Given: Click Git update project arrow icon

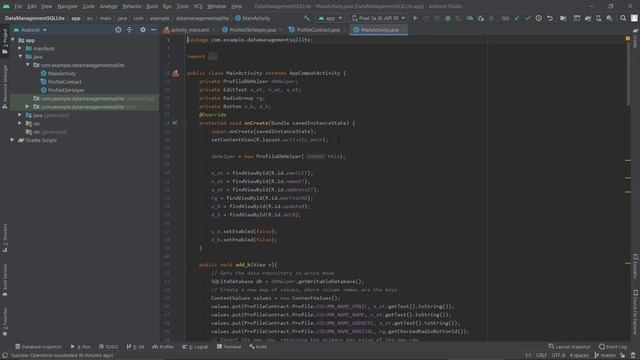Looking at the screenshot, I should (x=517, y=18).
